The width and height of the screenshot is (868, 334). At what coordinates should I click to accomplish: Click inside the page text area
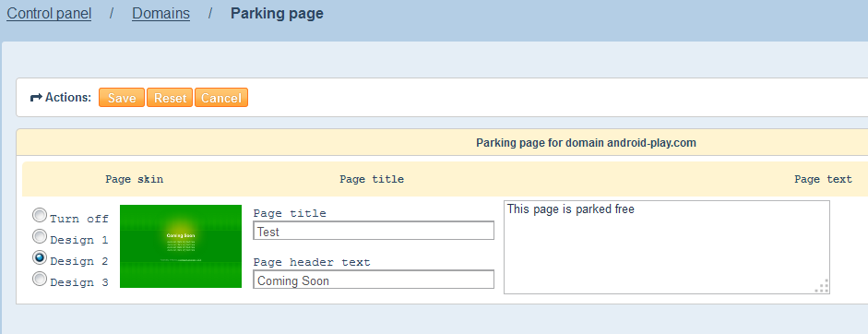coord(667,247)
